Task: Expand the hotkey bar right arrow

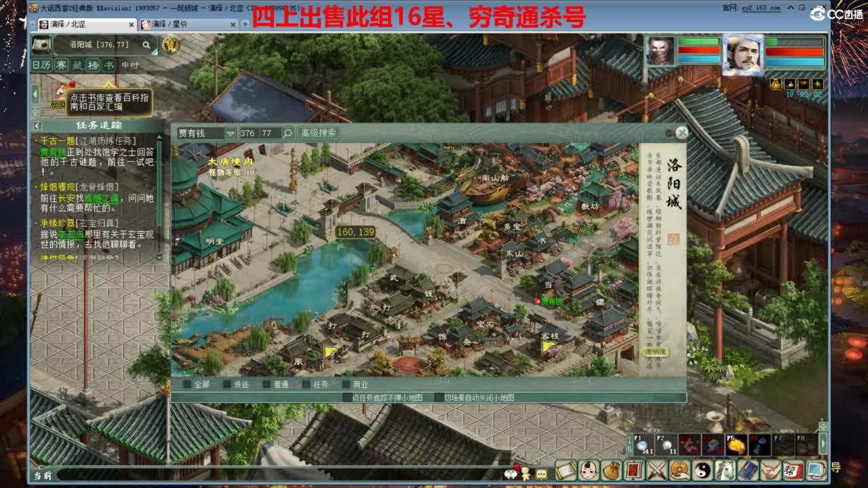Action: 823,445
